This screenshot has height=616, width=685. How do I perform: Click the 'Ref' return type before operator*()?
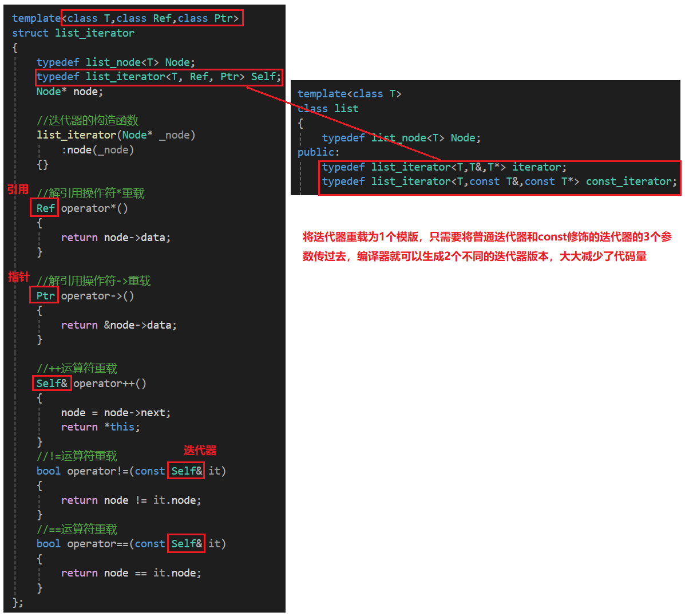click(x=45, y=208)
